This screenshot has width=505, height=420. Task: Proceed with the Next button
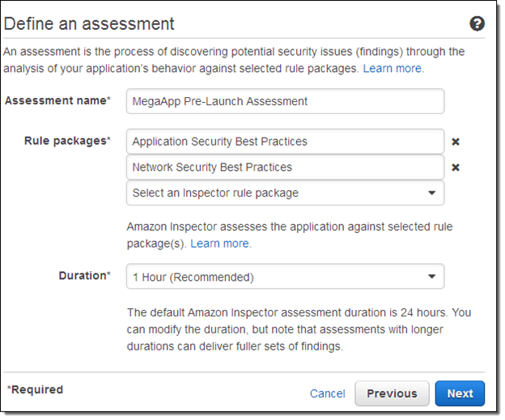pos(460,393)
